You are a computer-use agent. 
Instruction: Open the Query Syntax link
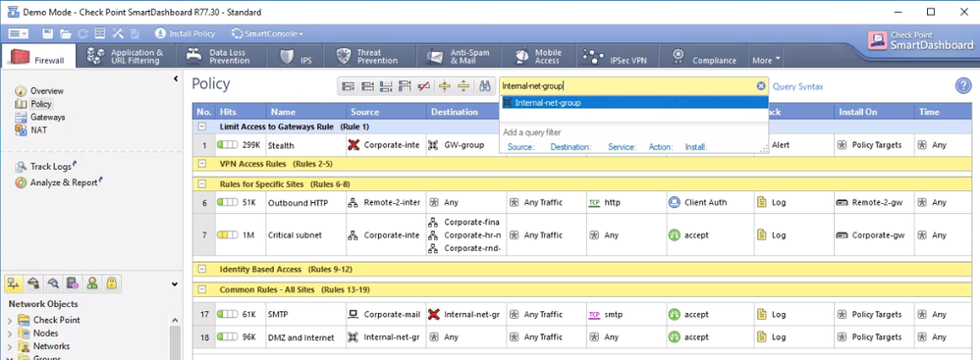tap(797, 86)
